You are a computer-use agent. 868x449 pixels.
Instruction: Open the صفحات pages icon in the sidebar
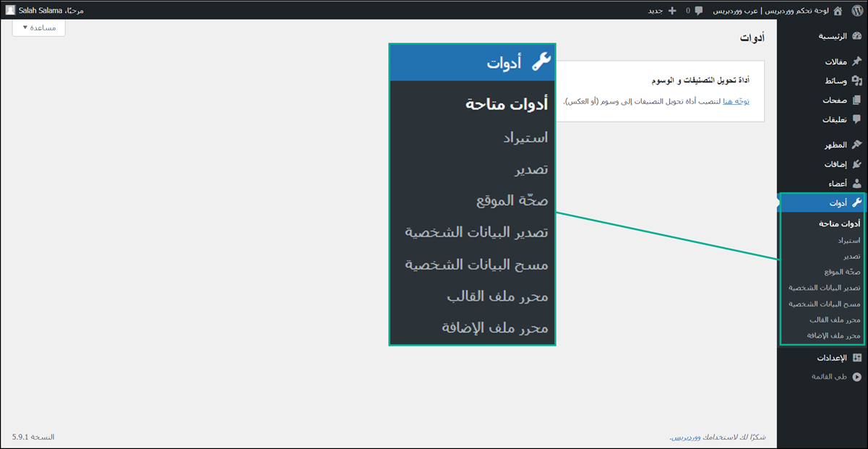(x=856, y=101)
